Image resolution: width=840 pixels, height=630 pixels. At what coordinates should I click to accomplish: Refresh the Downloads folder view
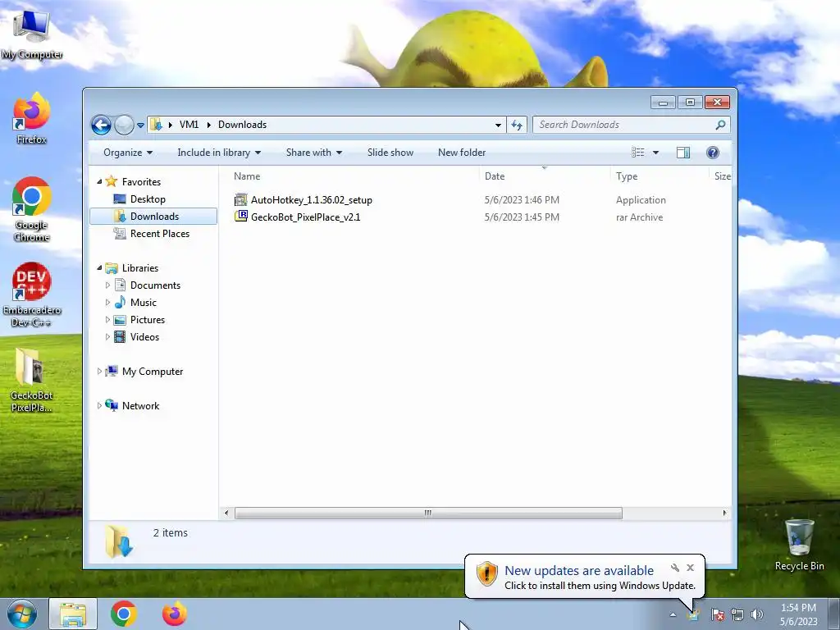click(x=517, y=125)
